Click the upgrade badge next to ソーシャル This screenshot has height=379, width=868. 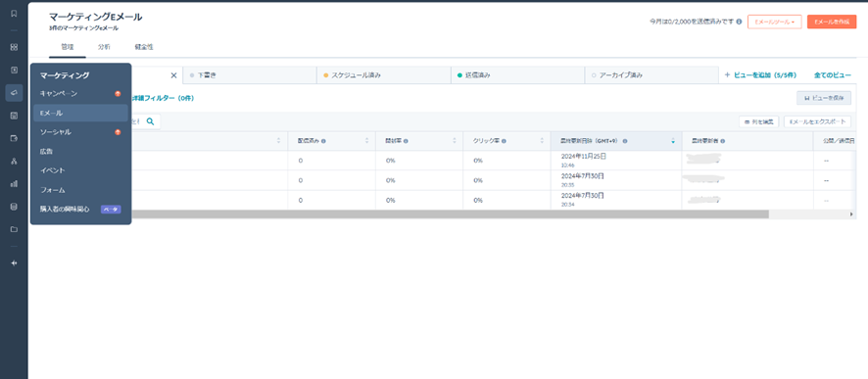point(118,132)
